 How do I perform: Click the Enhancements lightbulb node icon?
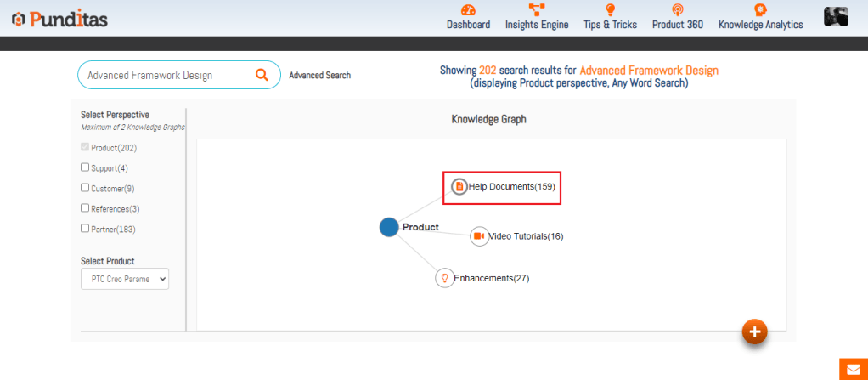444,278
